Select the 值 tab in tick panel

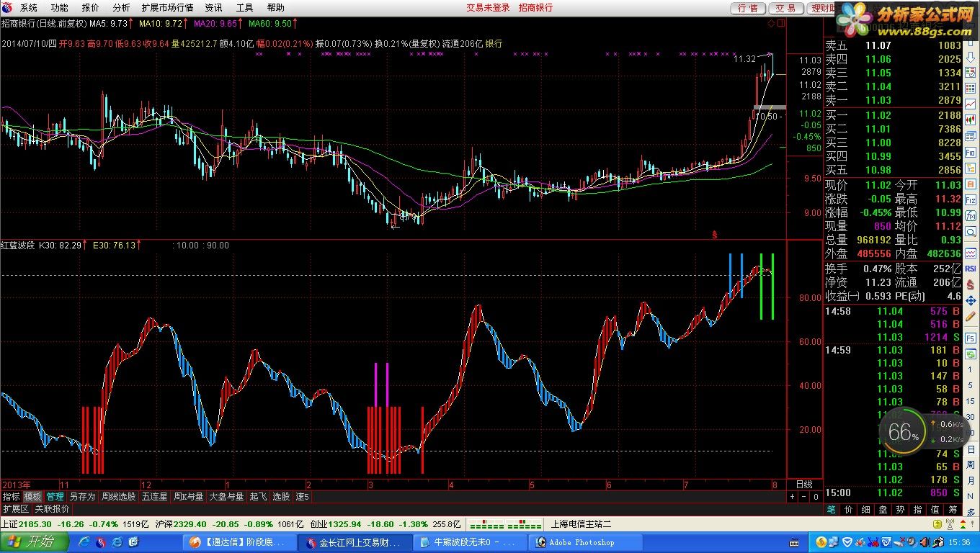click(x=935, y=509)
